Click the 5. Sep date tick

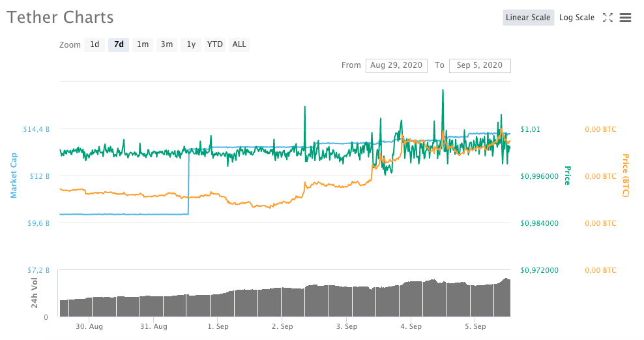(x=475, y=326)
